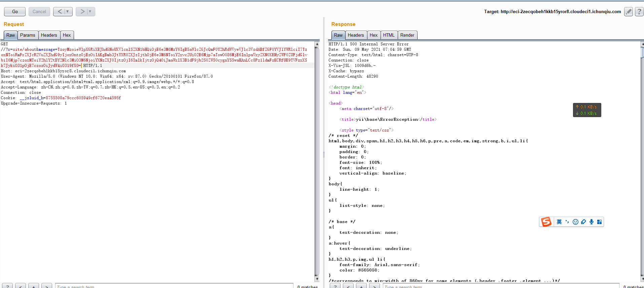Open the forward-history dropdown arrow
The height and width of the screenshot is (288, 644).
pos(91,11)
